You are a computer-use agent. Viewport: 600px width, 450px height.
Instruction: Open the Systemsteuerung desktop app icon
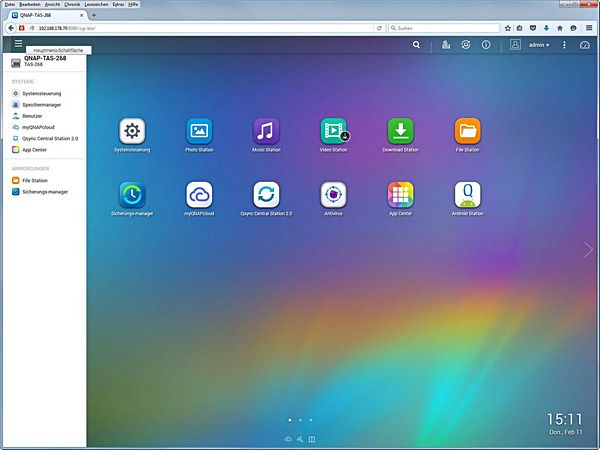132,131
